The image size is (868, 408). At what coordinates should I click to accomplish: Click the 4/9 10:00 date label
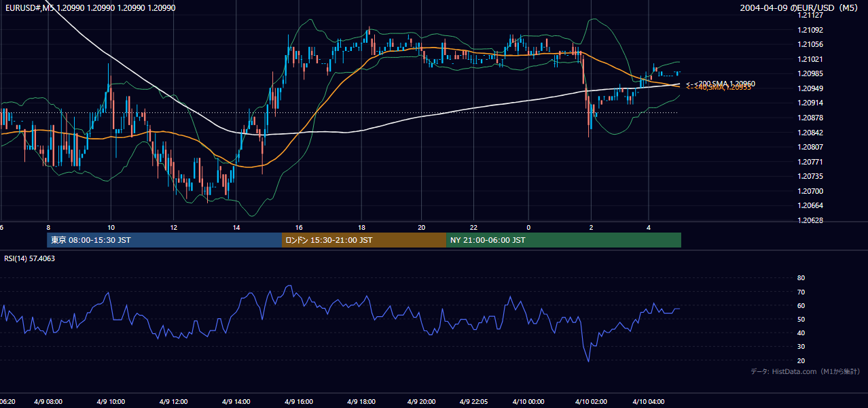pos(109,401)
